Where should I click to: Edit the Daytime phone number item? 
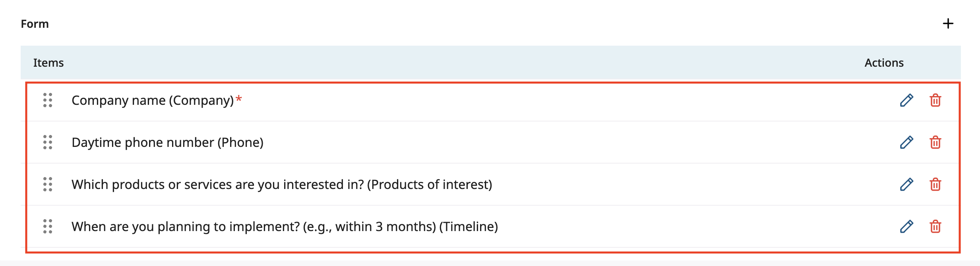point(906,143)
